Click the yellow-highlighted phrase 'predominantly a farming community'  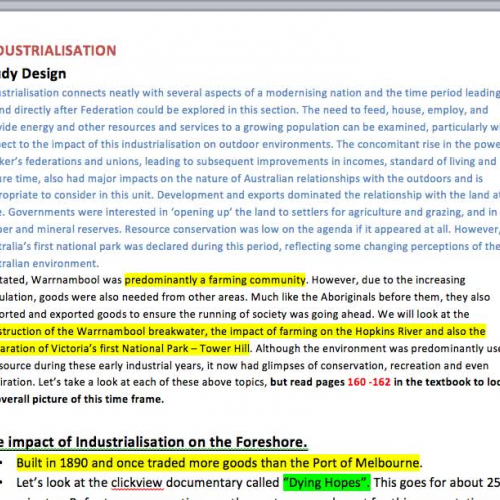[x=215, y=280]
